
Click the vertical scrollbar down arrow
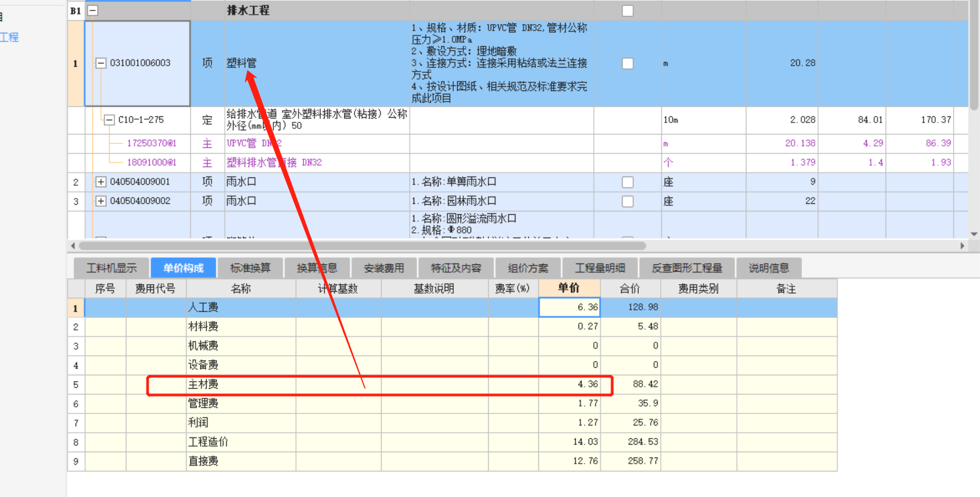tap(974, 233)
